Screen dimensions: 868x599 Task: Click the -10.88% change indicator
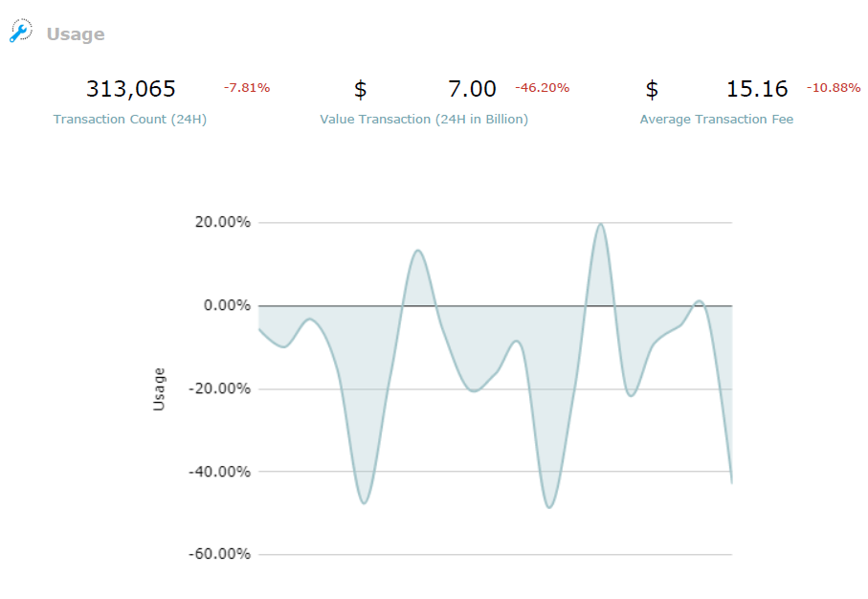pyautogui.click(x=834, y=87)
